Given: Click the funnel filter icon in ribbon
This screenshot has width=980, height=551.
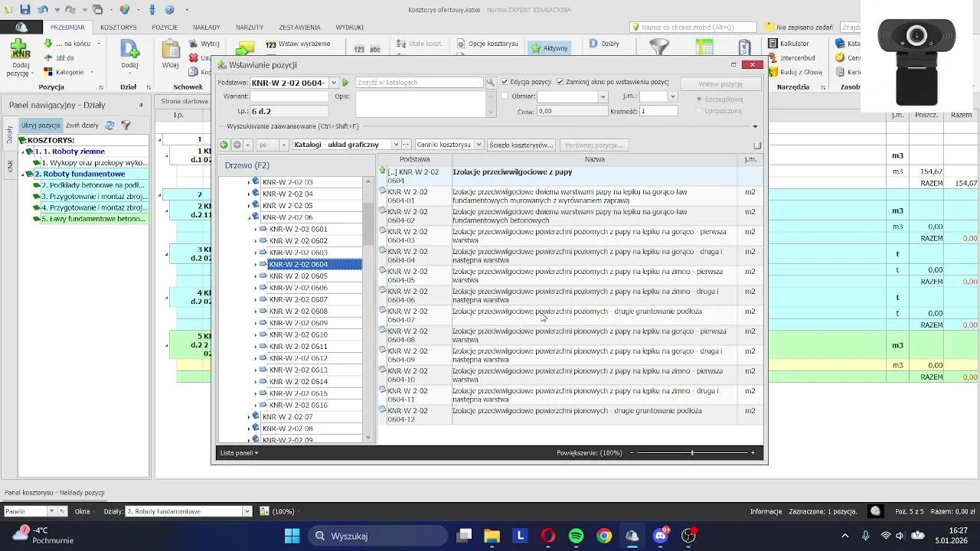Looking at the screenshot, I should coord(658,47).
